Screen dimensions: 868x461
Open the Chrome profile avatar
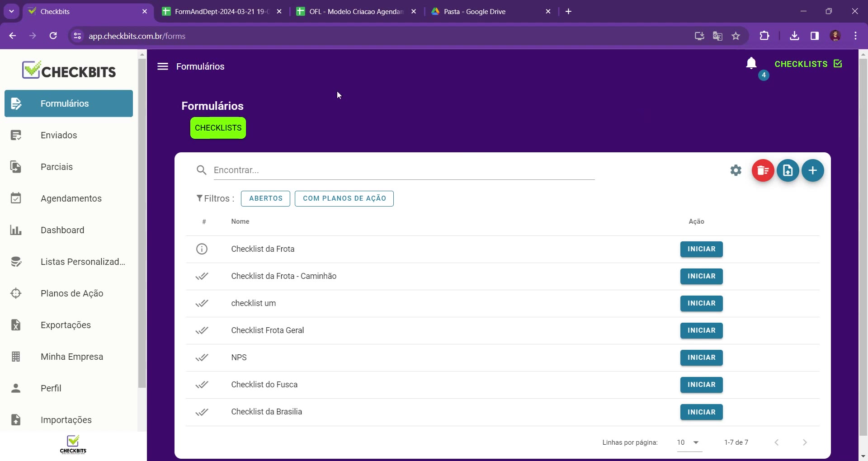point(835,36)
